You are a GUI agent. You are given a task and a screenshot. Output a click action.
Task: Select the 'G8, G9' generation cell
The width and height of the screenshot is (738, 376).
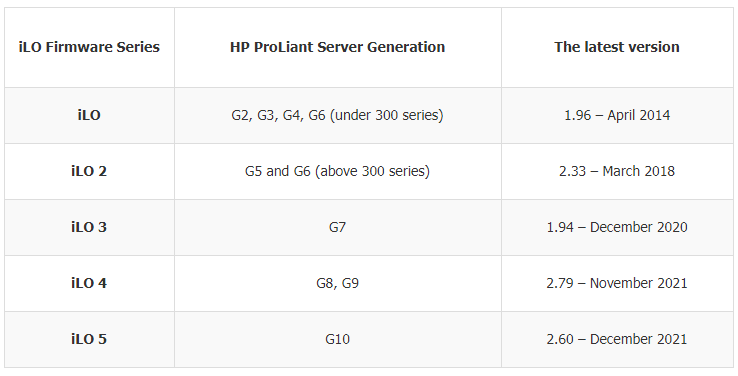[x=337, y=283]
